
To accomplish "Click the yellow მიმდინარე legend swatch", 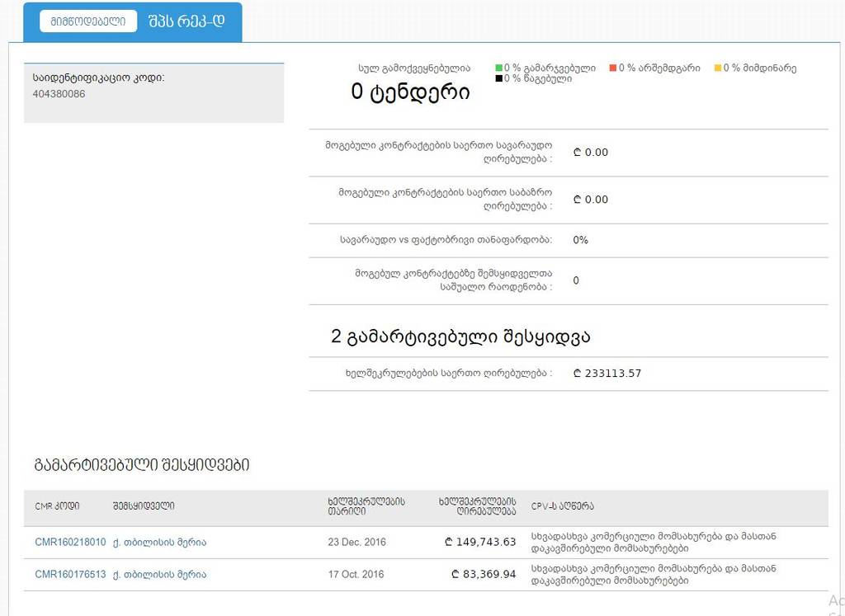I will 718,68.
